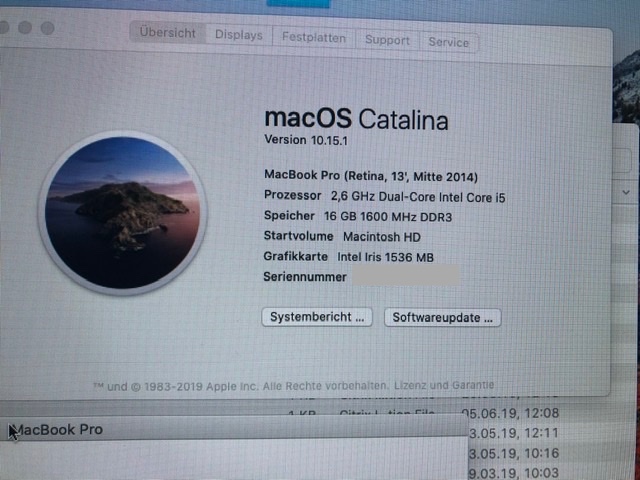Screen dimensions: 640x480
Task: Click the yellow minimize window button
Action: pos(25,27)
